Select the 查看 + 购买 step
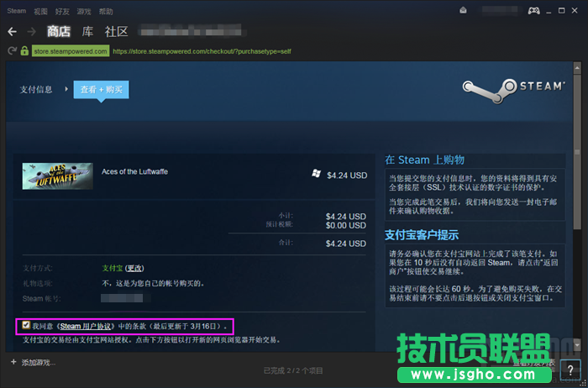This screenshot has height=388, width=588. click(102, 90)
